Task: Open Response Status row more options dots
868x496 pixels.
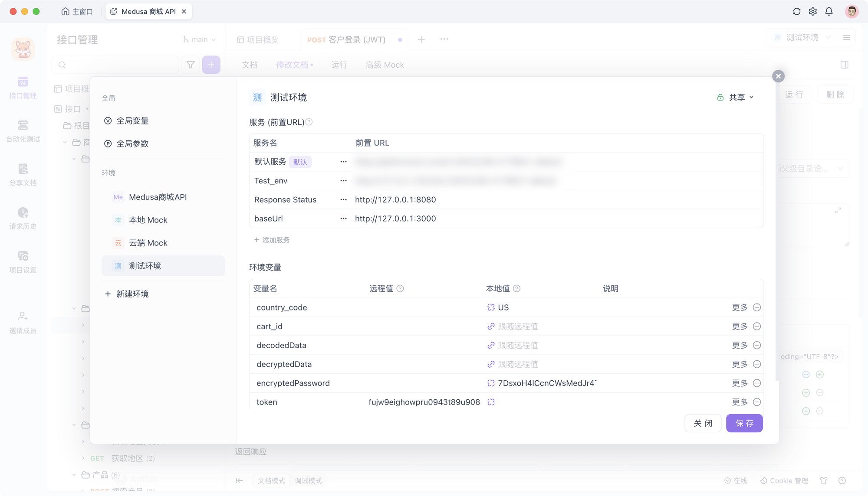Action: point(343,200)
